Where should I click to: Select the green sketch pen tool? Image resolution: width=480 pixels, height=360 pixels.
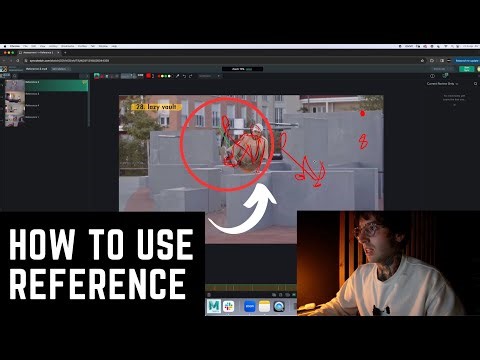(96, 76)
